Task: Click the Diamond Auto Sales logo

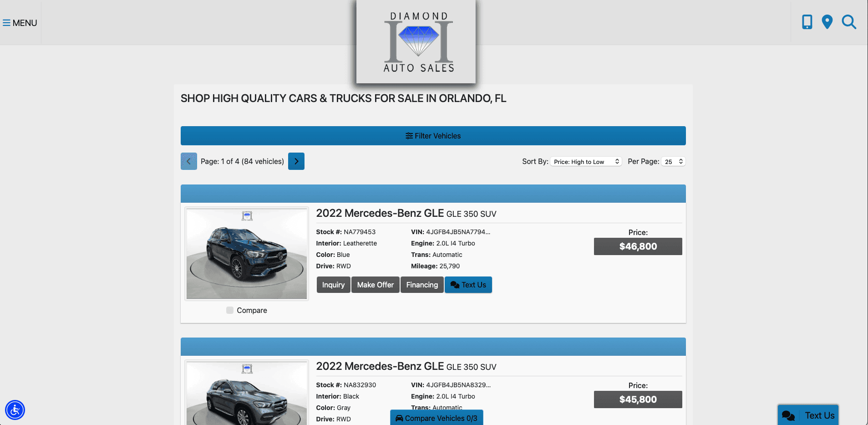Action: (418, 42)
